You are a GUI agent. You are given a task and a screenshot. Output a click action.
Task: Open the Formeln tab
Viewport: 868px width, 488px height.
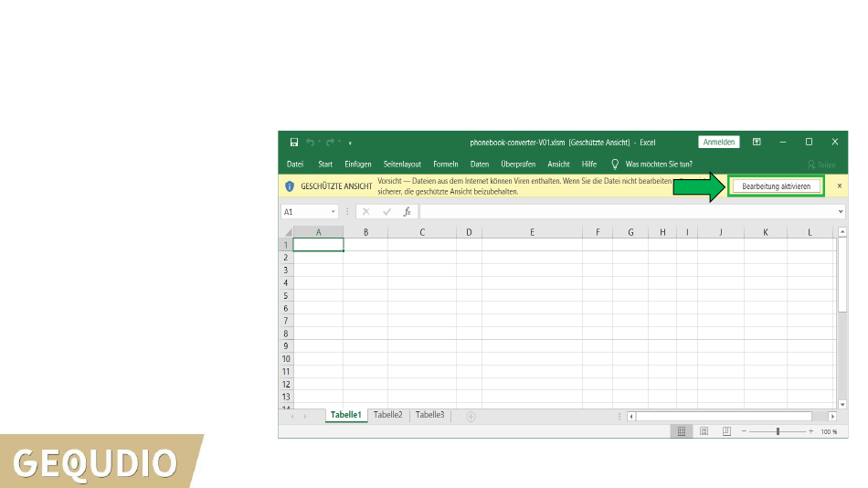coord(446,164)
